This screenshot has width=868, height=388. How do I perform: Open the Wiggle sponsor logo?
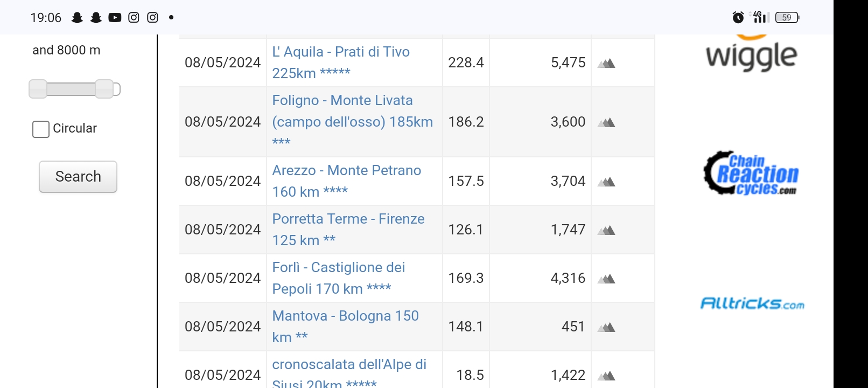(x=751, y=53)
